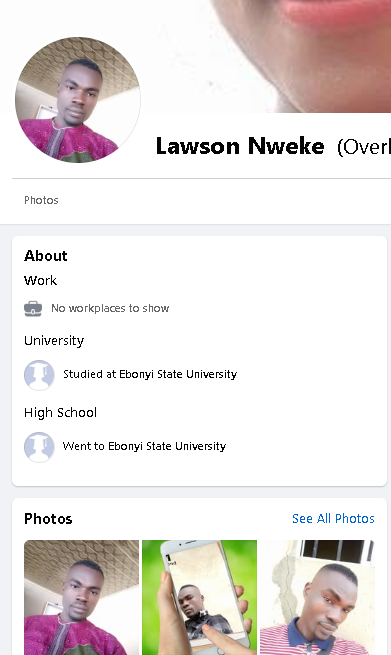Click the graduation cap icon under High School
This screenshot has width=391, height=655.
39,447
